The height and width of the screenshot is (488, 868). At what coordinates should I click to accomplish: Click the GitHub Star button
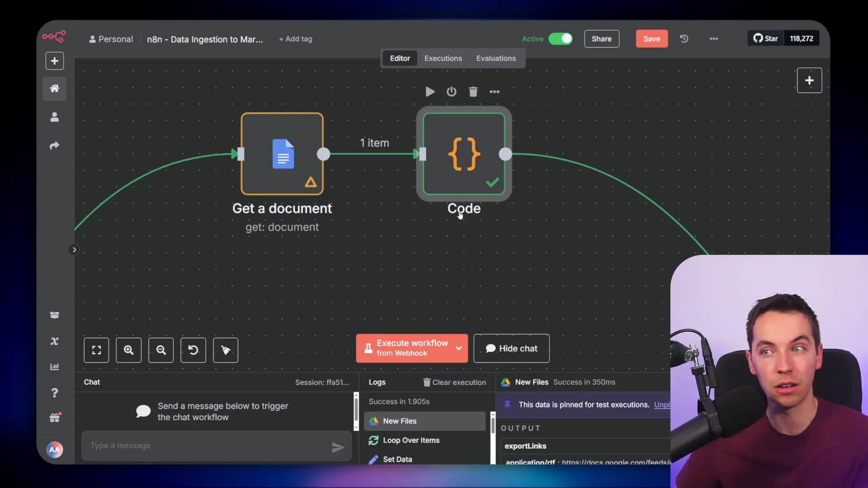click(x=765, y=39)
